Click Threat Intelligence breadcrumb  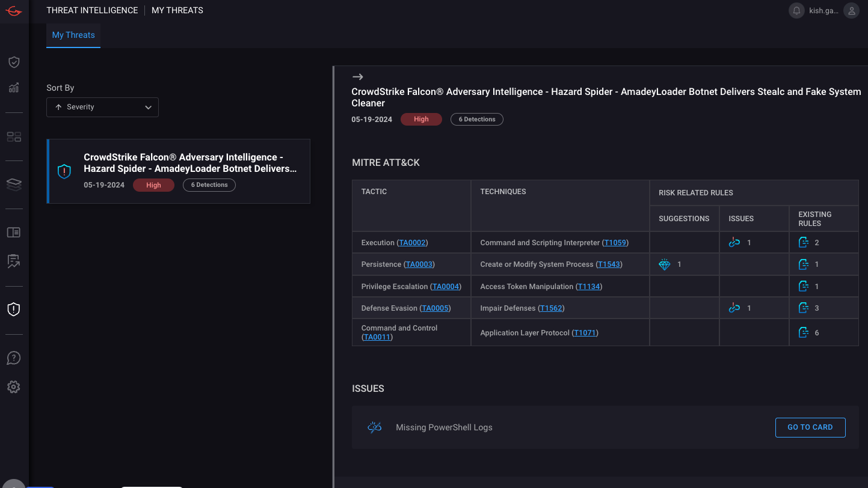click(92, 10)
